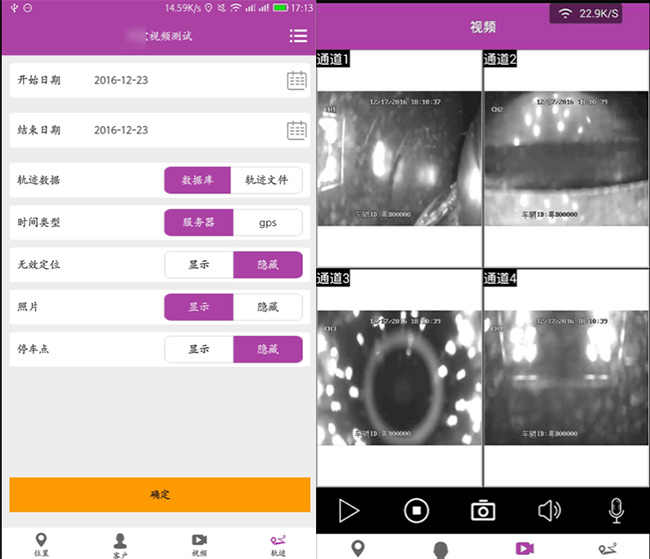Stop the video stream
The height and width of the screenshot is (559, 650).
(x=416, y=511)
